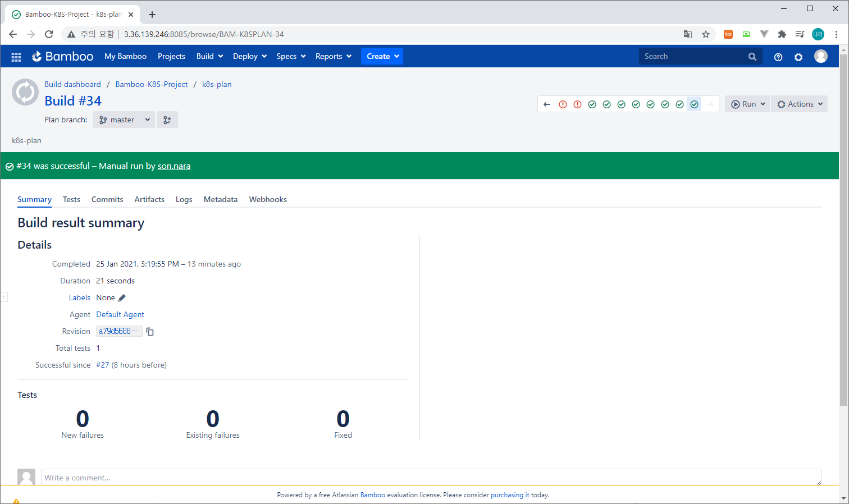Open the Actions dropdown
Image resolution: width=849 pixels, height=504 pixels.
[x=800, y=104]
